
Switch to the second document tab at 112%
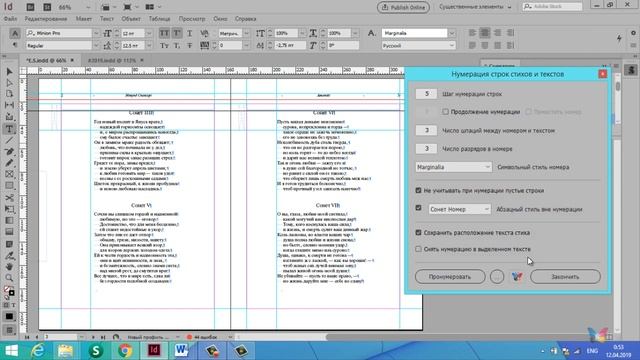pyautogui.click(x=112, y=60)
